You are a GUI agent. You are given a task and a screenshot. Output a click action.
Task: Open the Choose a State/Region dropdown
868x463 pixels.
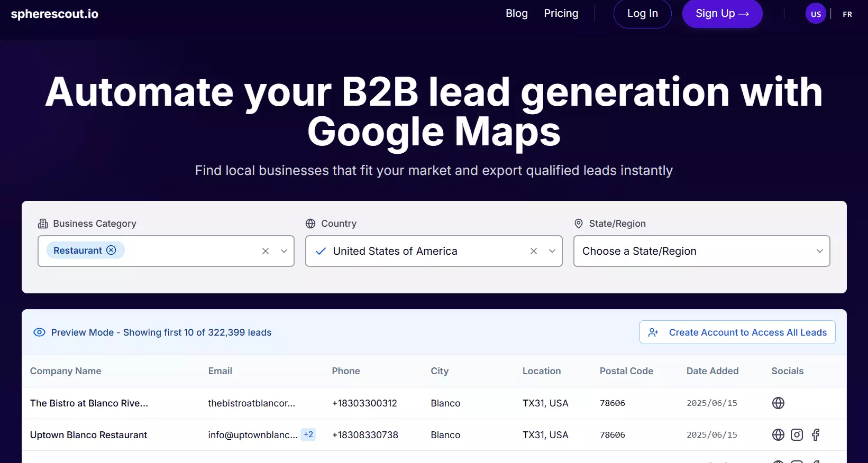click(701, 251)
